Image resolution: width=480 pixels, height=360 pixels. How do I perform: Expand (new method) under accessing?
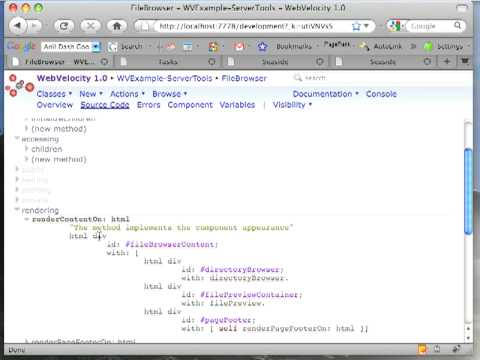tap(26, 159)
